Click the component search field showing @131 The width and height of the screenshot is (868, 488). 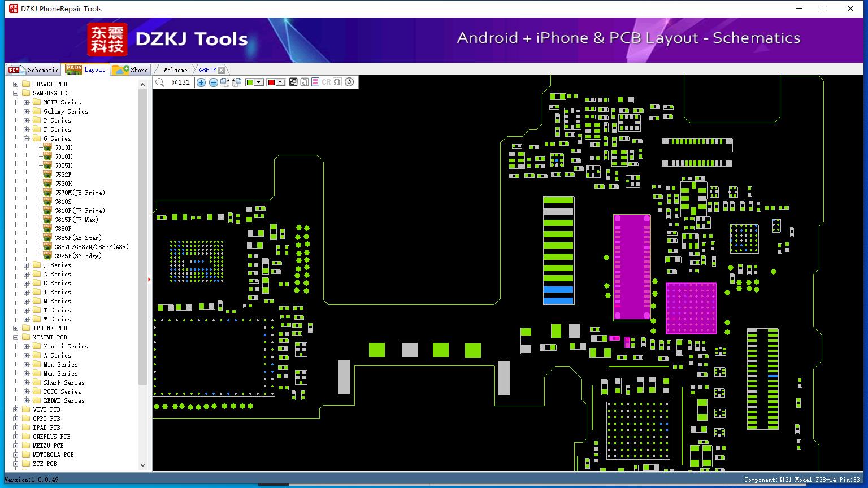click(x=180, y=82)
